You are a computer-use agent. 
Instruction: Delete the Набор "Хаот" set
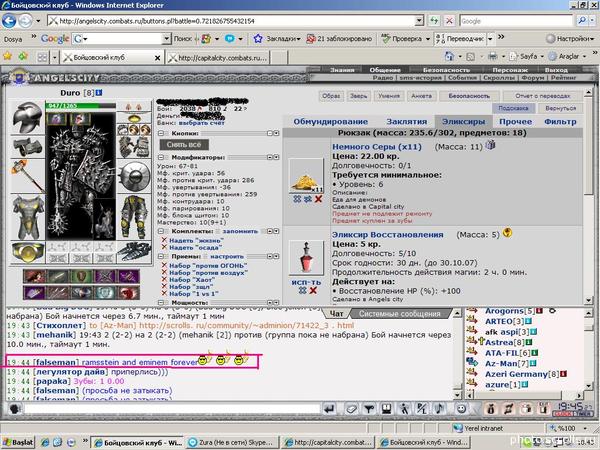tap(164, 280)
